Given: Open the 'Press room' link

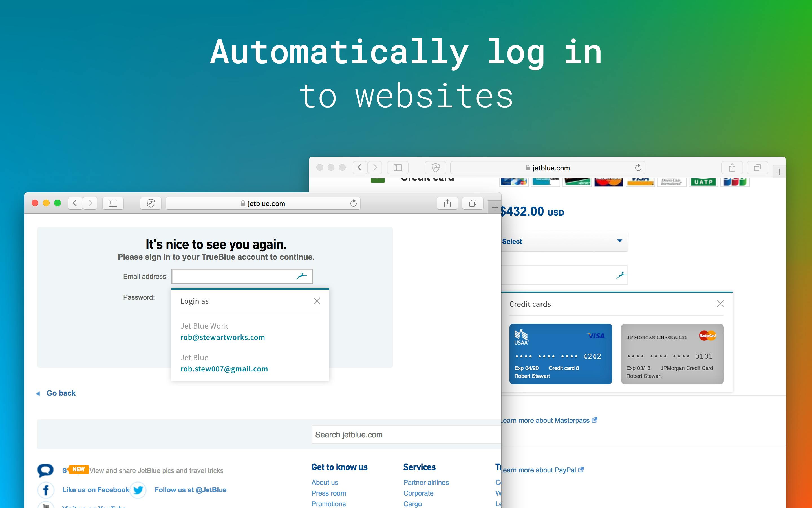Looking at the screenshot, I should point(329,493).
